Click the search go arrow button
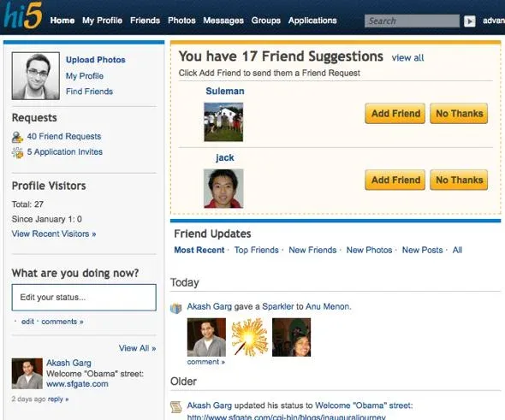This screenshot has width=505, height=420. pos(470,21)
